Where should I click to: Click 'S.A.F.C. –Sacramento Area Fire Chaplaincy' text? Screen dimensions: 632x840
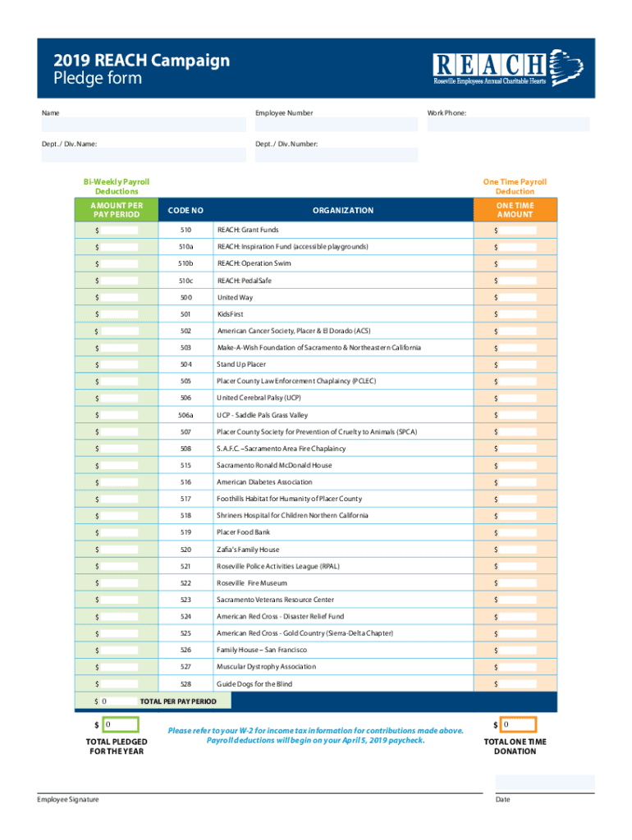pos(281,449)
